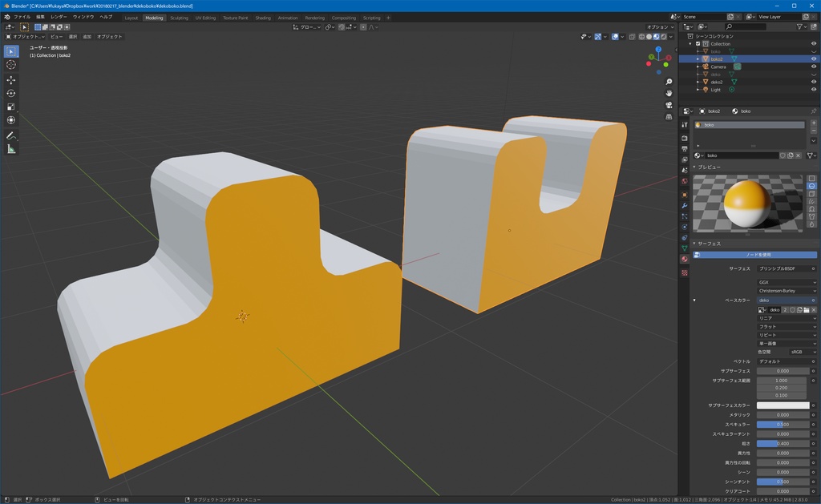
Task: Open the Texture properties checker tab
Action: (x=686, y=273)
